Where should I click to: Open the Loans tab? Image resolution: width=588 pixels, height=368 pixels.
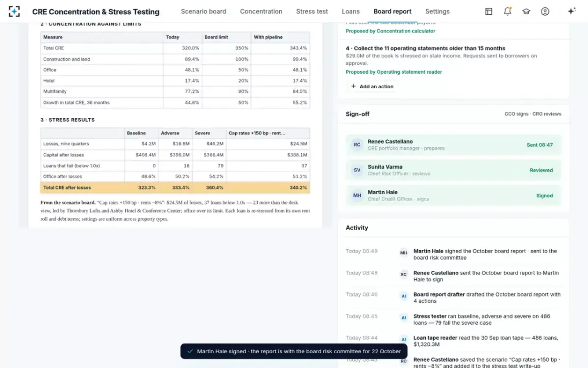(350, 11)
